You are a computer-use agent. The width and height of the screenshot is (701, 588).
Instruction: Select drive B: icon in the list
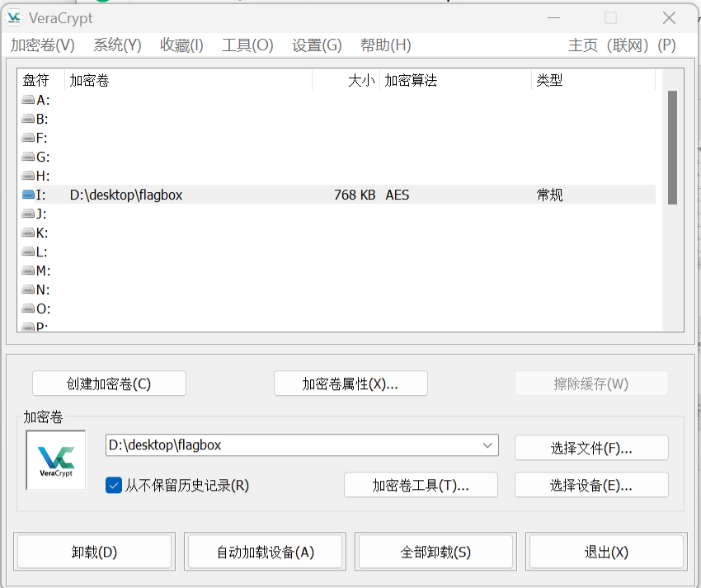[28, 119]
